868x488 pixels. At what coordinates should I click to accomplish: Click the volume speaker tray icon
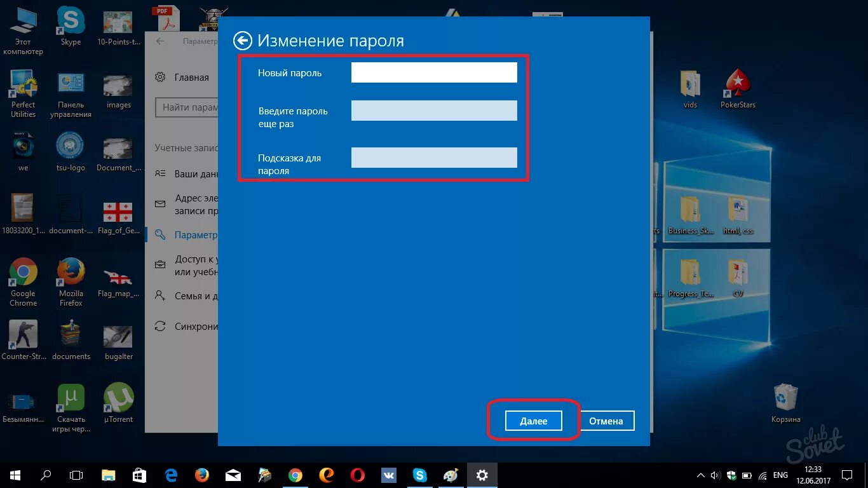pyautogui.click(x=716, y=475)
